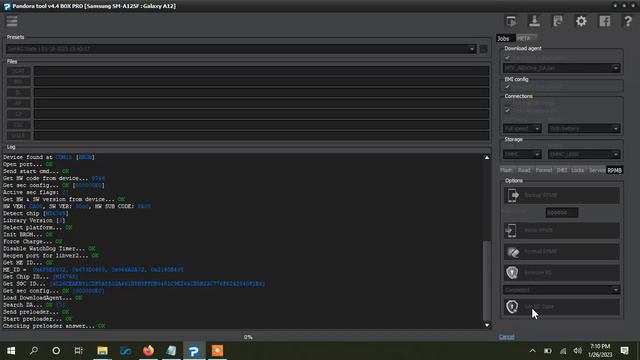Click the help question mark icon
This screenshot has width=640, height=360.
click(628, 21)
